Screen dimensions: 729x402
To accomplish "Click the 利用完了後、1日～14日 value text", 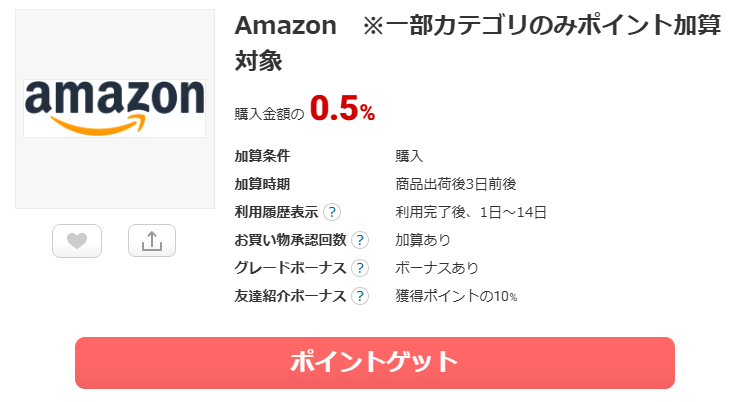I will (x=471, y=212).
